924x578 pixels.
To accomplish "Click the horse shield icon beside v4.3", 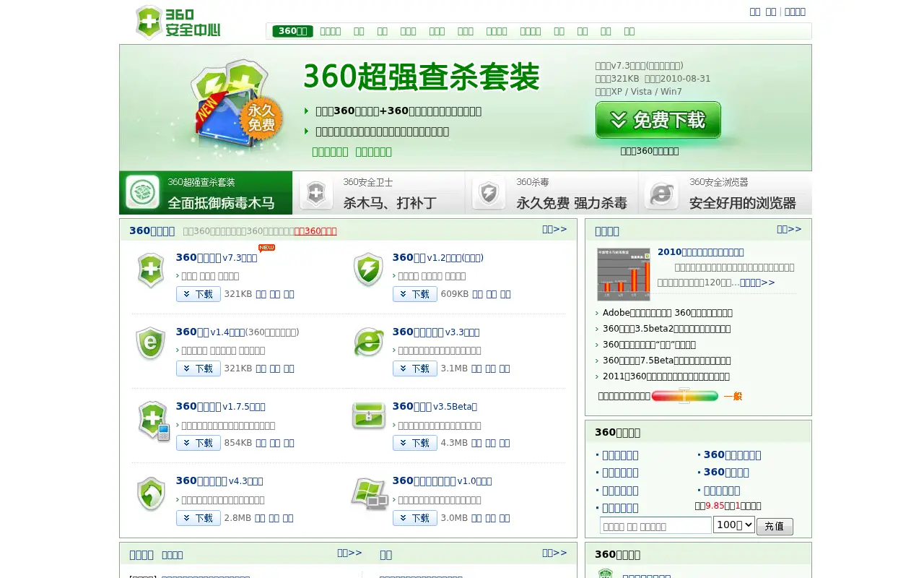I will tap(151, 494).
